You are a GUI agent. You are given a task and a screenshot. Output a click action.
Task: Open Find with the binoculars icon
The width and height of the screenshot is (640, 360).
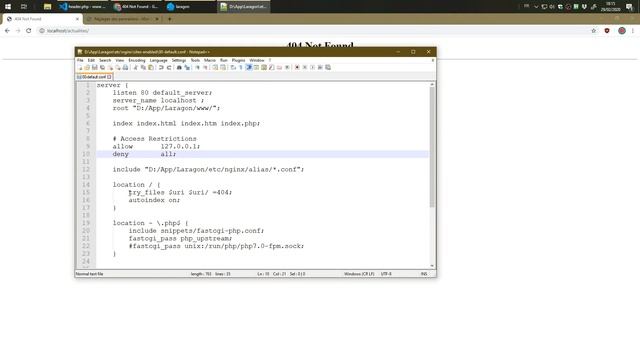179,67
